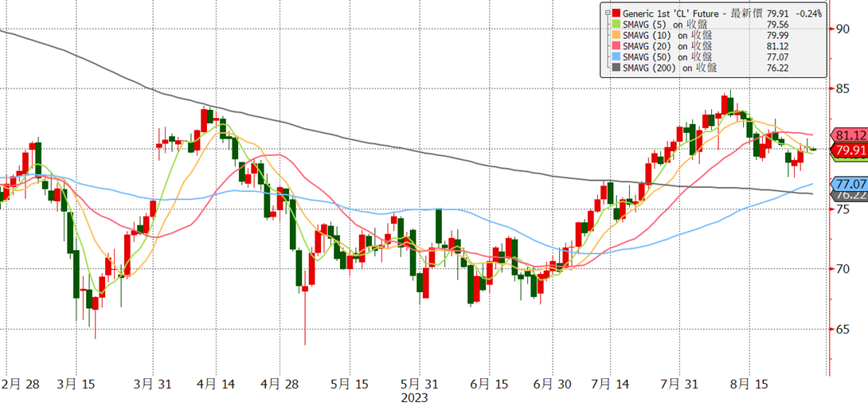868x406 pixels.
Task: Click the pink 81.12 price tag on axis
Action: (x=849, y=135)
